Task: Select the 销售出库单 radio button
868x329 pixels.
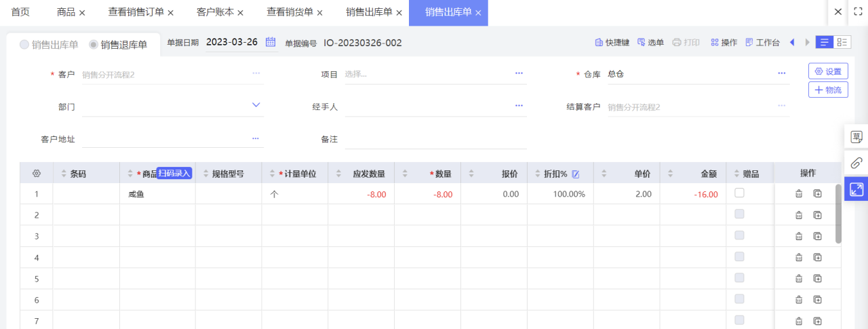Action: point(24,45)
